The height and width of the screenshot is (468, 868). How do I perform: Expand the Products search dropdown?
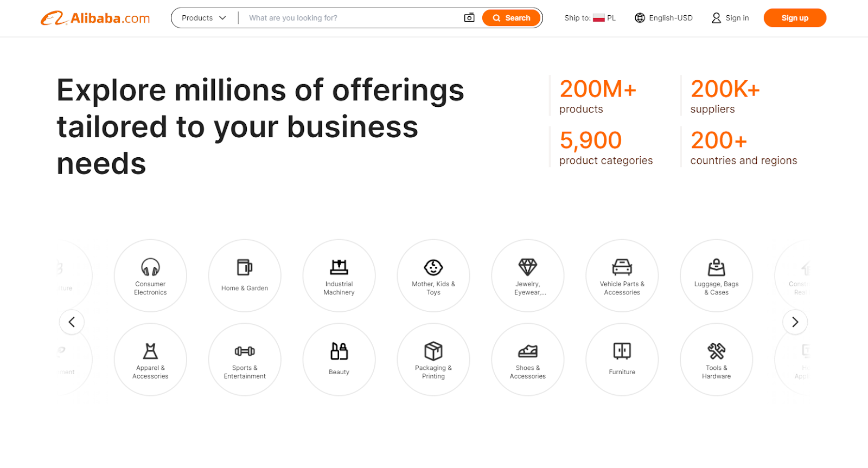204,18
